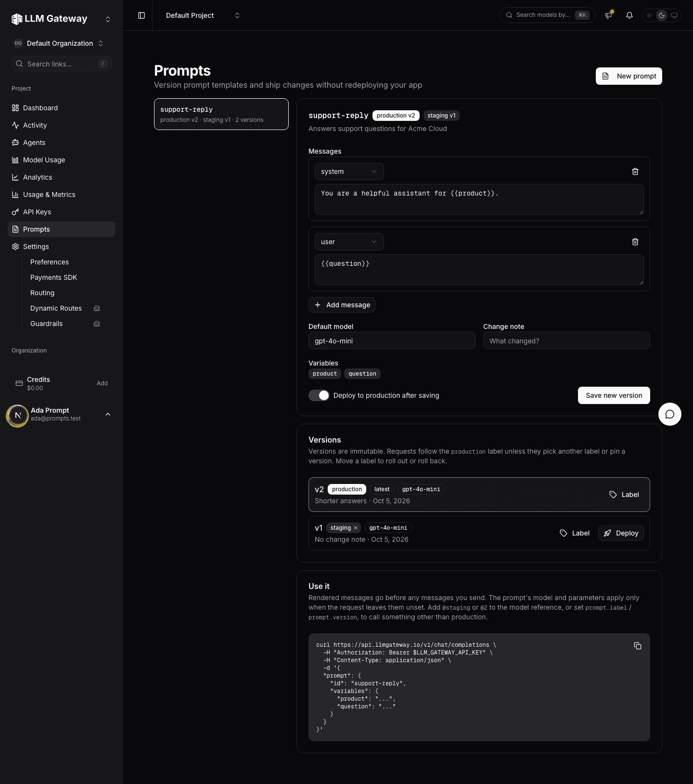Click the Dynamic Routes enterprise icon

tap(97, 308)
